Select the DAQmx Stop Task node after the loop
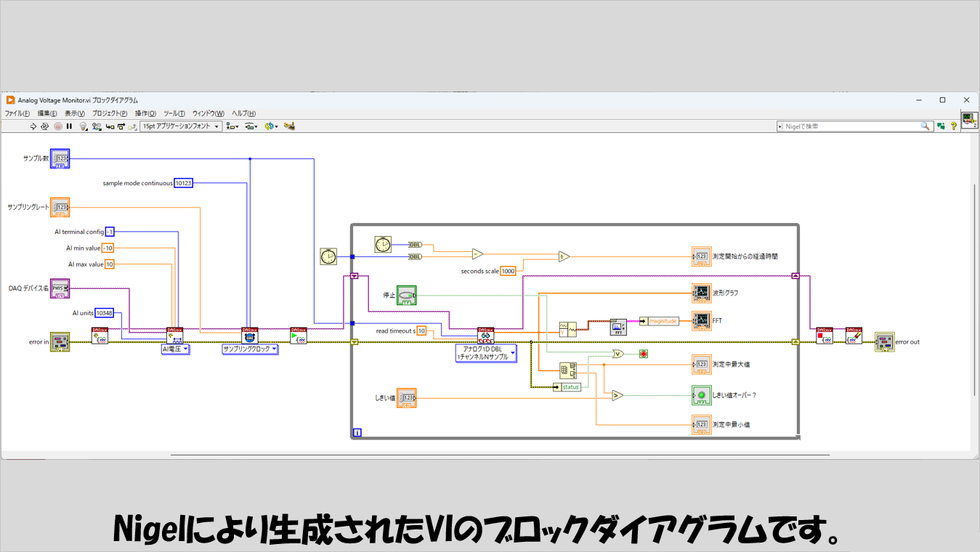The height and width of the screenshot is (552, 980). [824, 335]
